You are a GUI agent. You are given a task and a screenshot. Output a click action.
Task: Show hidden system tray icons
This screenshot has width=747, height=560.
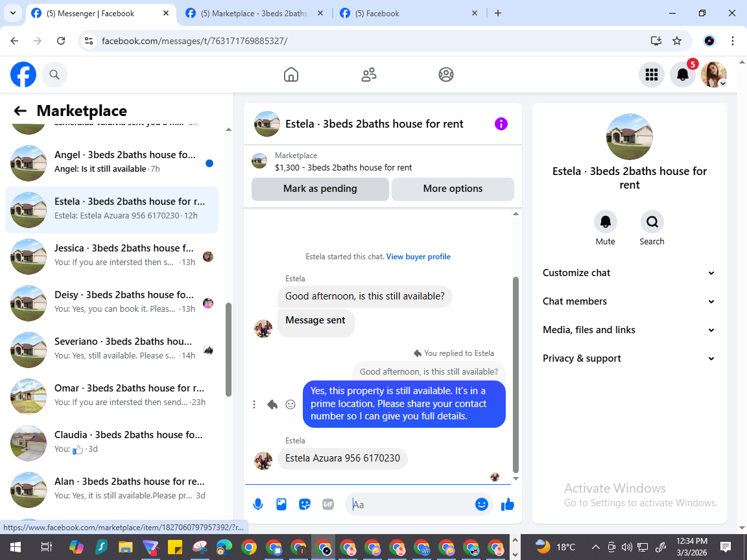click(595, 547)
